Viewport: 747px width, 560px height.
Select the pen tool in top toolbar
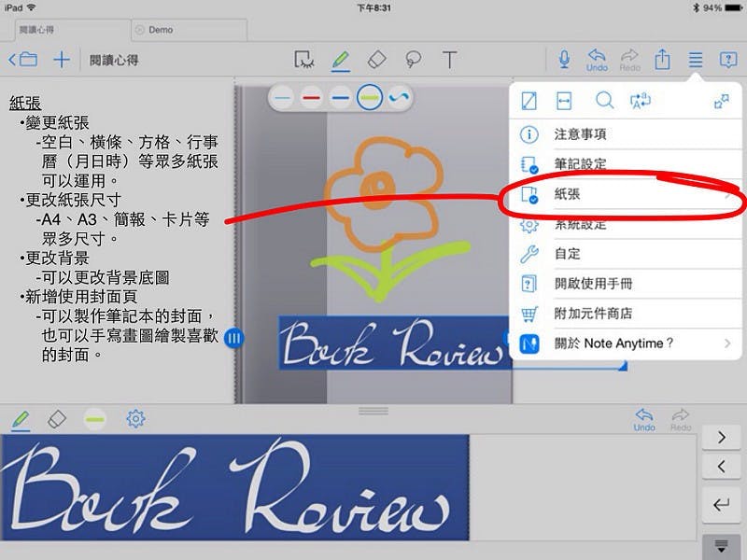point(341,60)
